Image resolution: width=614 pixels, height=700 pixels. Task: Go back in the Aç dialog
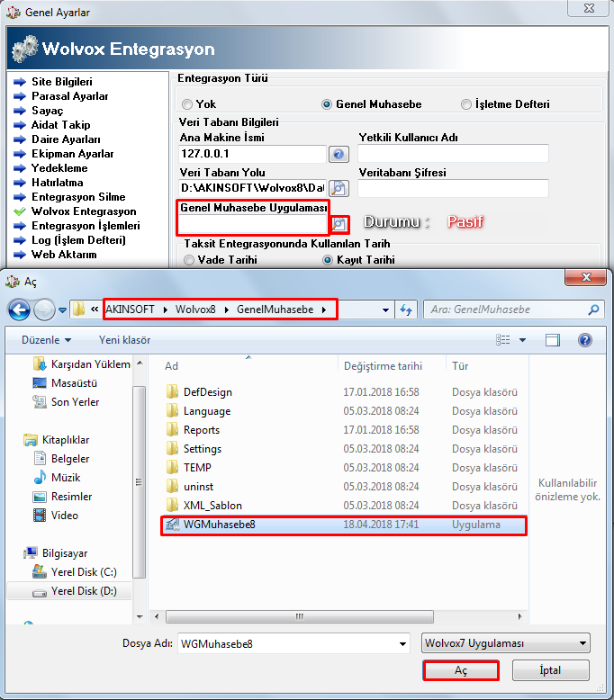(x=19, y=310)
